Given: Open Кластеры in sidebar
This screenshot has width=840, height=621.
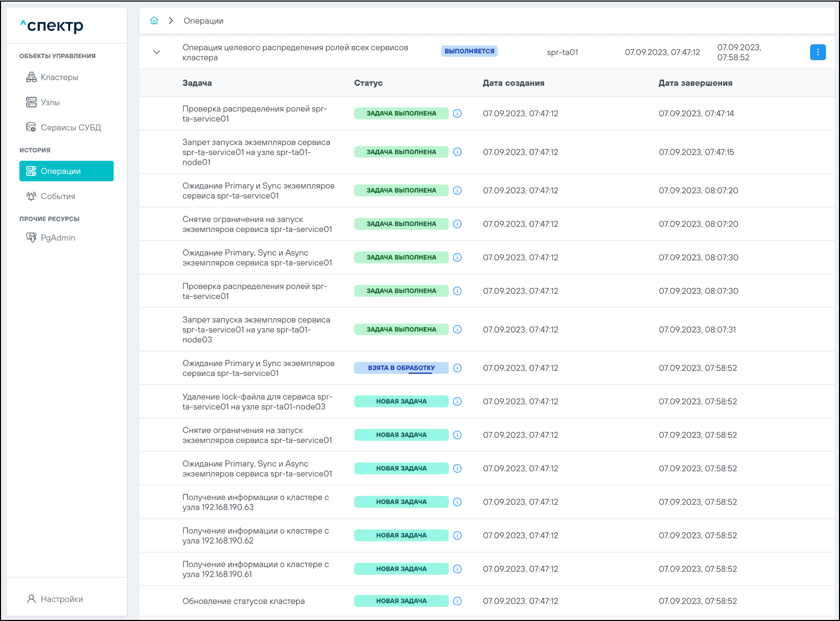Looking at the screenshot, I should (60, 77).
